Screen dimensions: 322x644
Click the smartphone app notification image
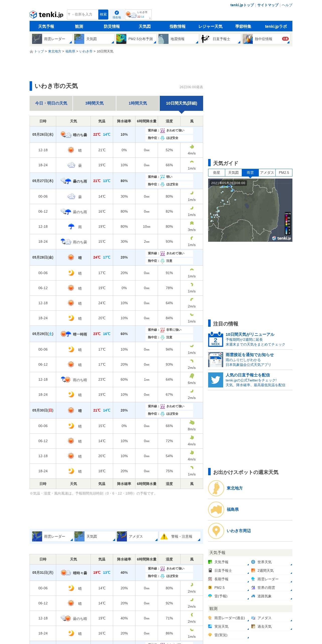pyautogui.click(x=216, y=360)
